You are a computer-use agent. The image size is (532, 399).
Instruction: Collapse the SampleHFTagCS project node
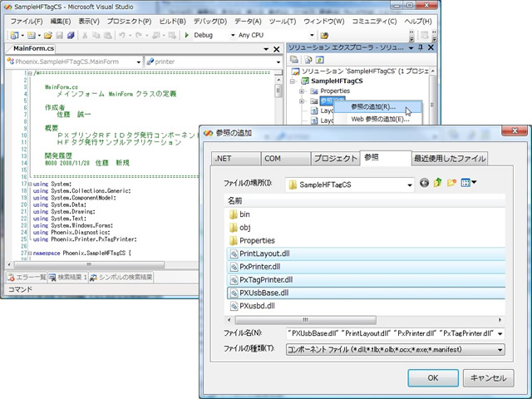[x=292, y=81]
